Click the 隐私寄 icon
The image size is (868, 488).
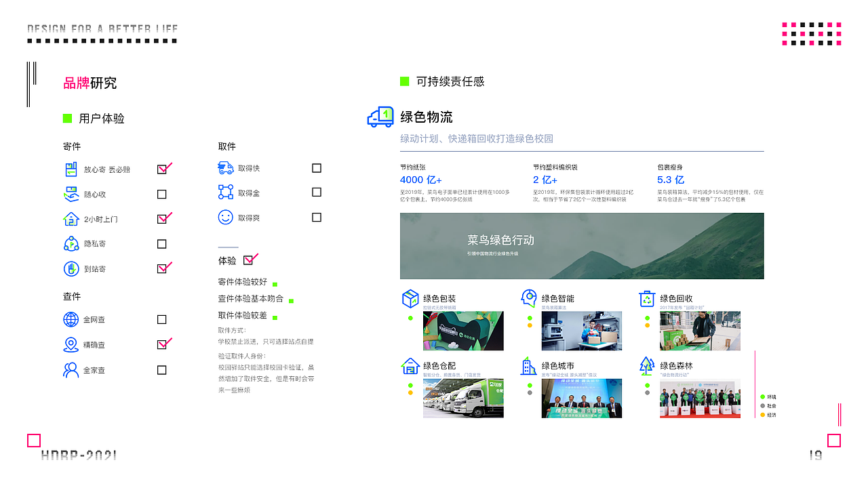[x=71, y=244]
